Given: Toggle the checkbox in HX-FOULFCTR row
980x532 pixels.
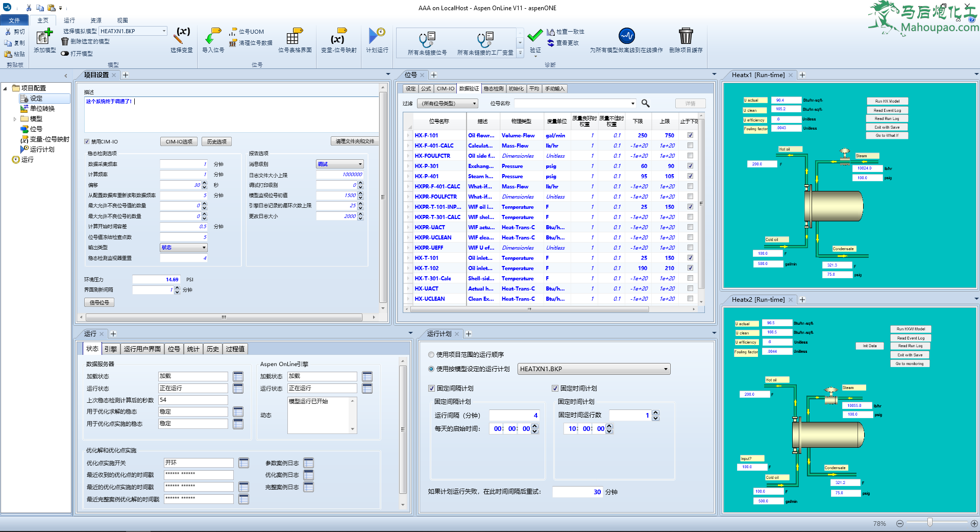Looking at the screenshot, I should click(x=690, y=156).
